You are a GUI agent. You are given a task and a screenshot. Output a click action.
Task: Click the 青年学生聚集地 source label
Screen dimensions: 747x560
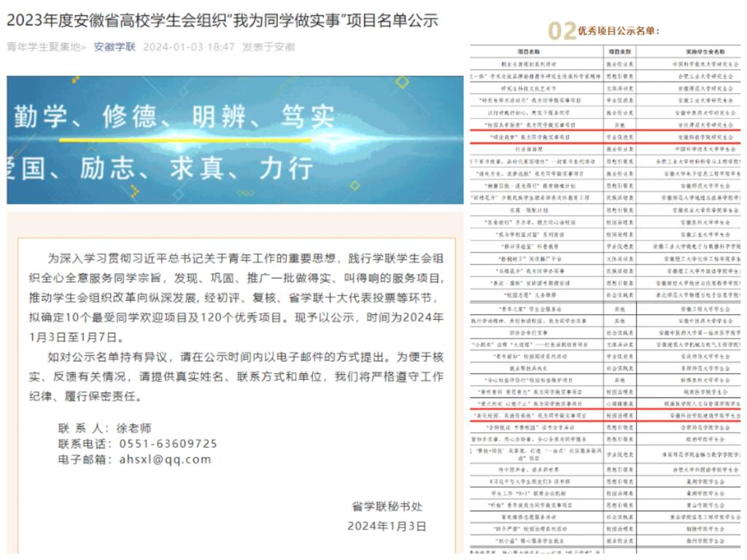pos(46,47)
